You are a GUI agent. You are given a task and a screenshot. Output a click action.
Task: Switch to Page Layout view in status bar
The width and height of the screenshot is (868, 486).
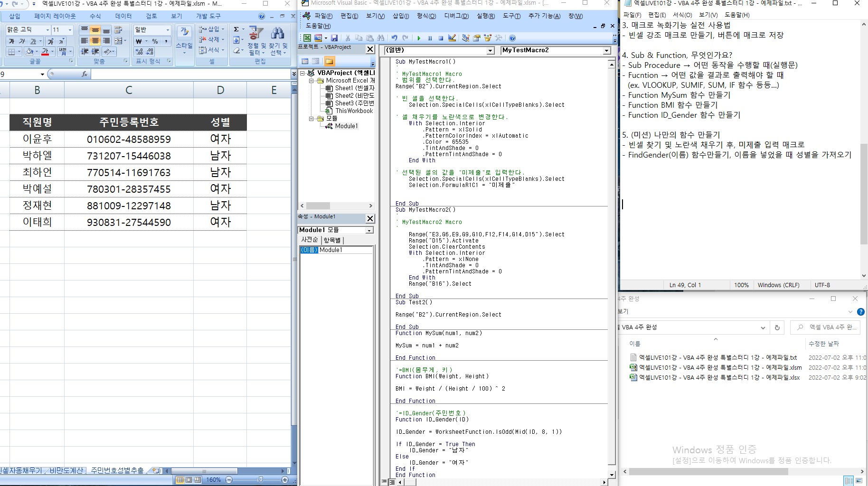point(189,480)
